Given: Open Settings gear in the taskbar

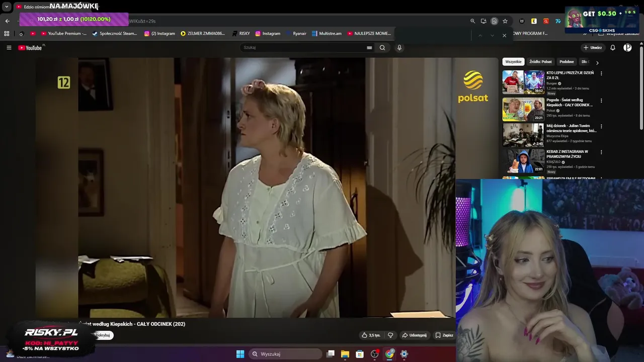Looking at the screenshot, I should tap(404, 354).
